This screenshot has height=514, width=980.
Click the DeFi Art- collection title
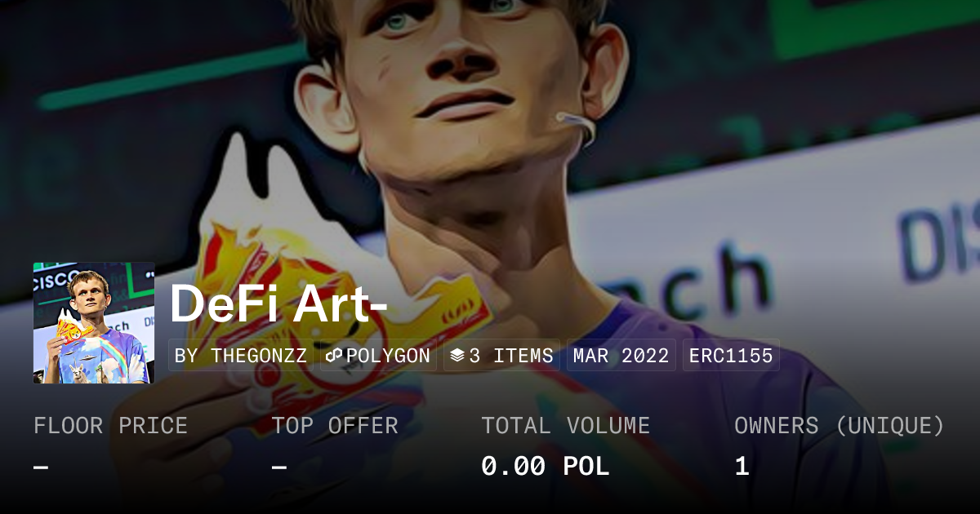pos(278,303)
